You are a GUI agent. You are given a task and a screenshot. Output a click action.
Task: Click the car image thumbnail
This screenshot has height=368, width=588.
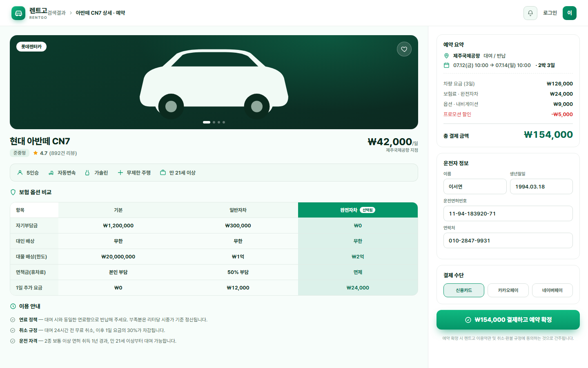(214, 82)
